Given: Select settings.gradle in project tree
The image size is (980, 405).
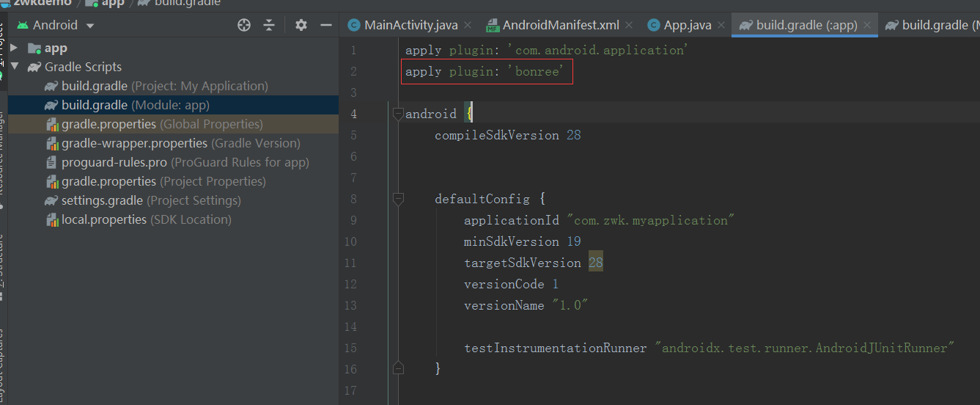Looking at the screenshot, I should pyautogui.click(x=150, y=200).
